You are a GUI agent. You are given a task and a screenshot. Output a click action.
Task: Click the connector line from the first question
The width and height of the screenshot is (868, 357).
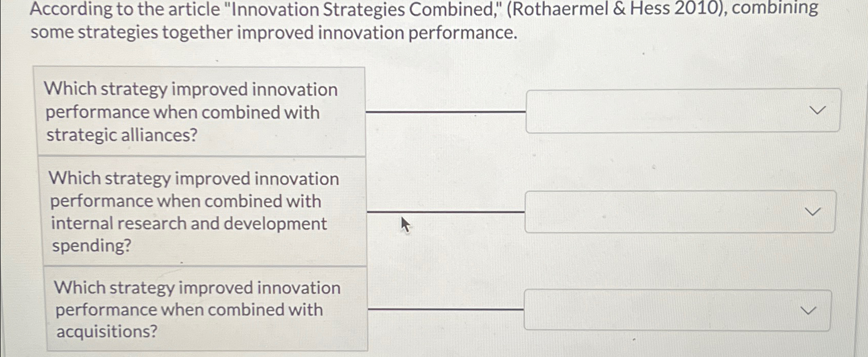[x=444, y=111]
